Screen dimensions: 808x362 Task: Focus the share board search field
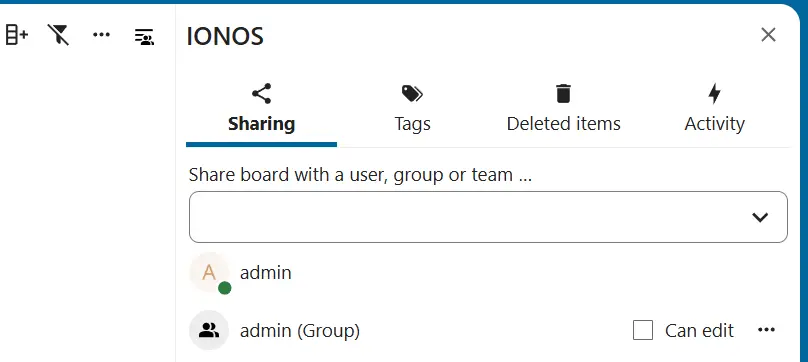(x=488, y=217)
